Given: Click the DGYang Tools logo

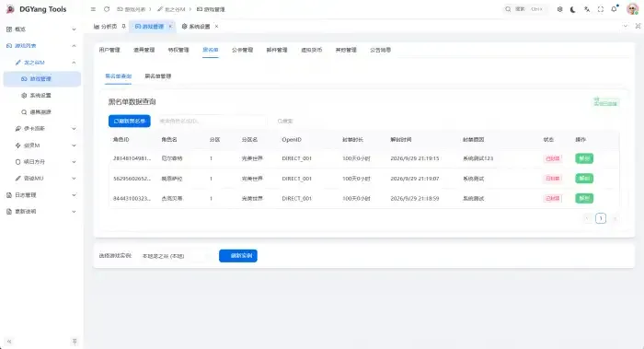Looking at the screenshot, I should click(36, 9).
